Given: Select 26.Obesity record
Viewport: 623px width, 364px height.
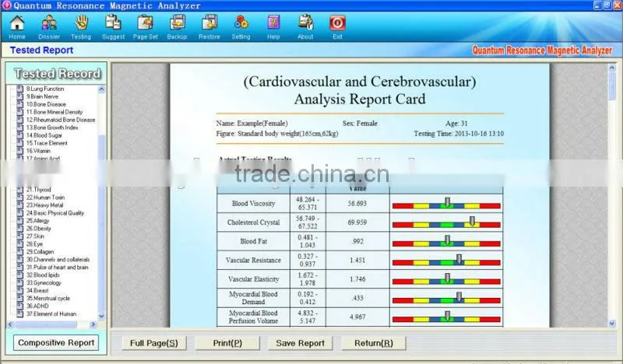Looking at the screenshot, I should tap(38, 228).
